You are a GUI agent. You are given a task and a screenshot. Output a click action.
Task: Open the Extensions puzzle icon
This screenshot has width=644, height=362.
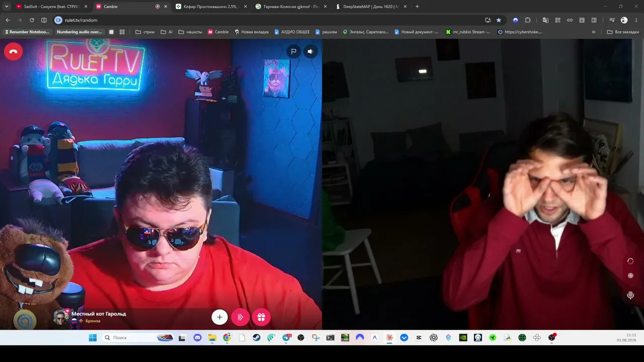528,20
